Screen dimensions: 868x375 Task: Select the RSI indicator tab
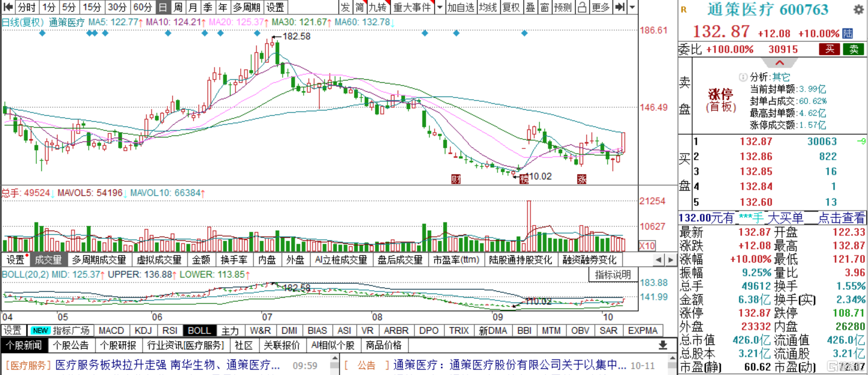coord(170,331)
